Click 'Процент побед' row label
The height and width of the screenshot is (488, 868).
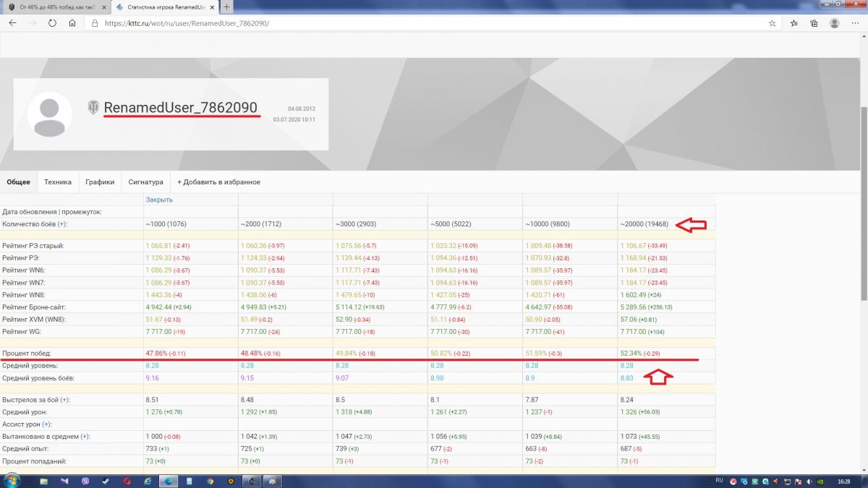27,354
